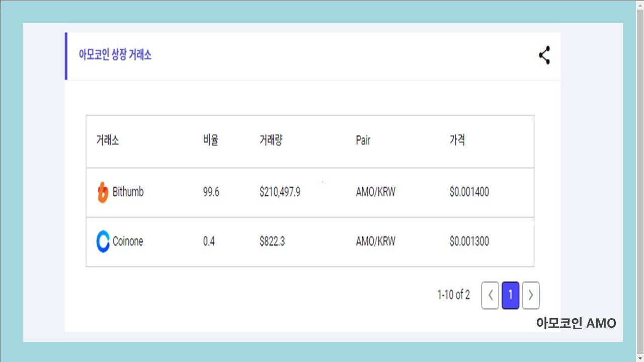The image size is (644, 362).
Task: Click the Pair column header
Action: 363,140
